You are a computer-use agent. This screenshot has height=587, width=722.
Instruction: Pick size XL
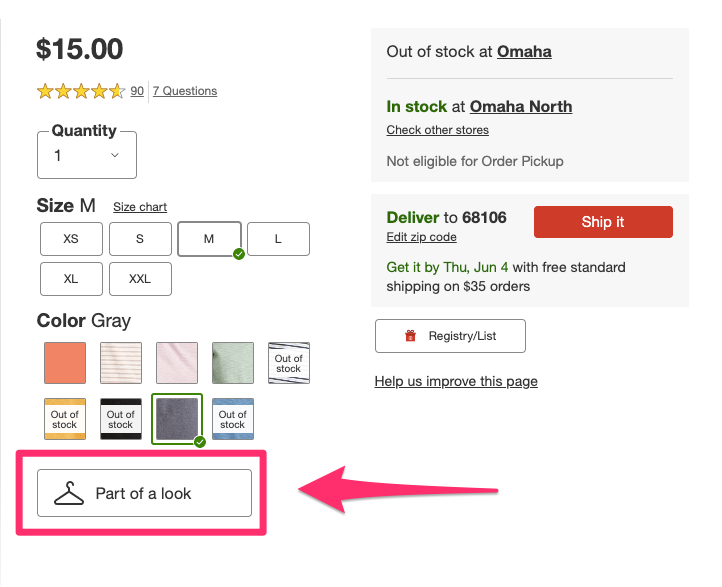[x=71, y=279]
